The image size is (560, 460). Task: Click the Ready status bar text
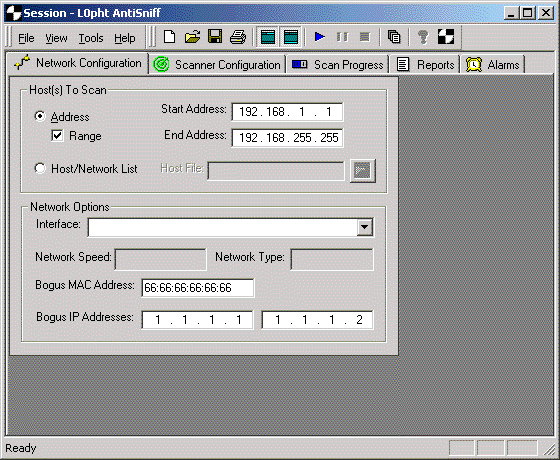[x=21, y=448]
